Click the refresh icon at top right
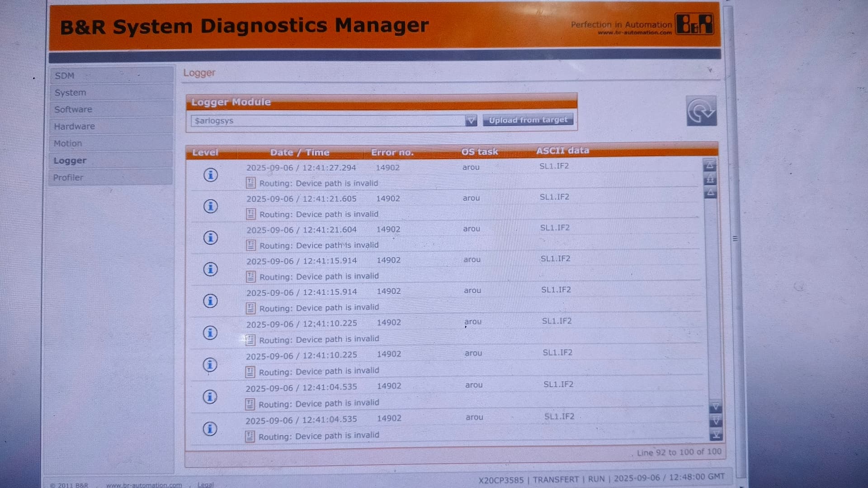 click(x=701, y=111)
